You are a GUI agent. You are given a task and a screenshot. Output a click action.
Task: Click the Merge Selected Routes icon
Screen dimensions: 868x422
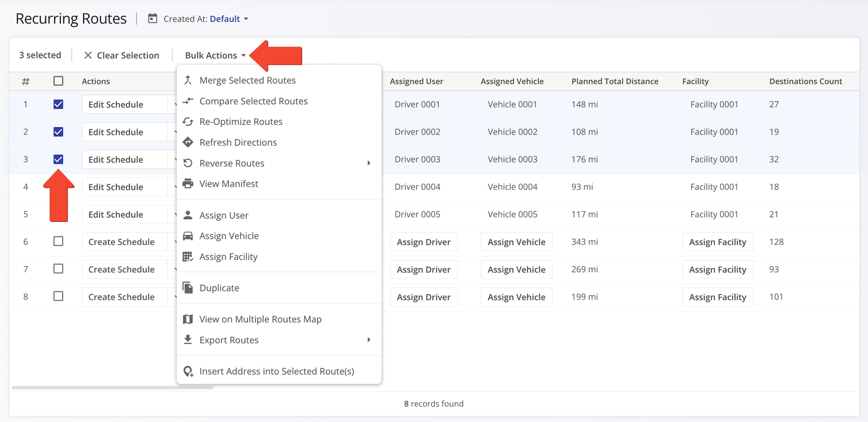tap(188, 80)
